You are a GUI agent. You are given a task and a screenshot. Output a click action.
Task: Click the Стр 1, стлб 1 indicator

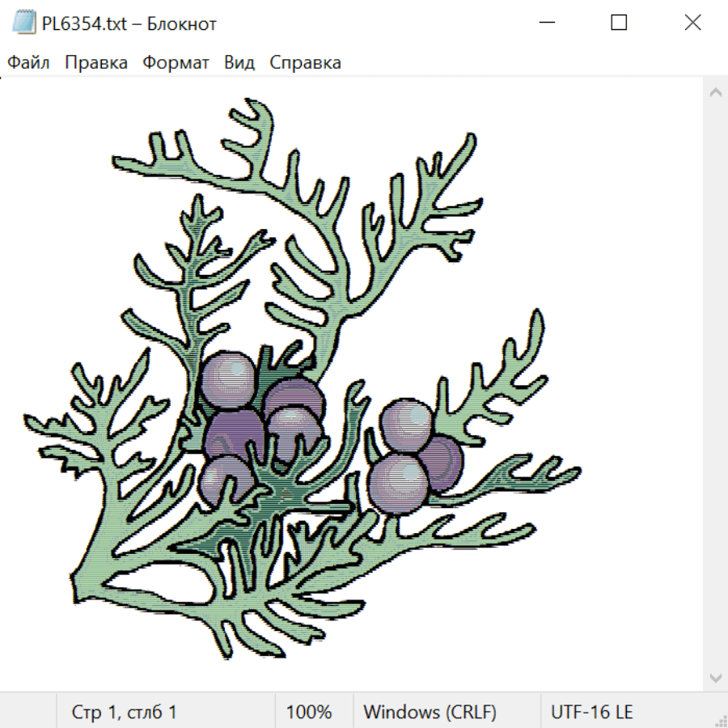click(x=124, y=713)
